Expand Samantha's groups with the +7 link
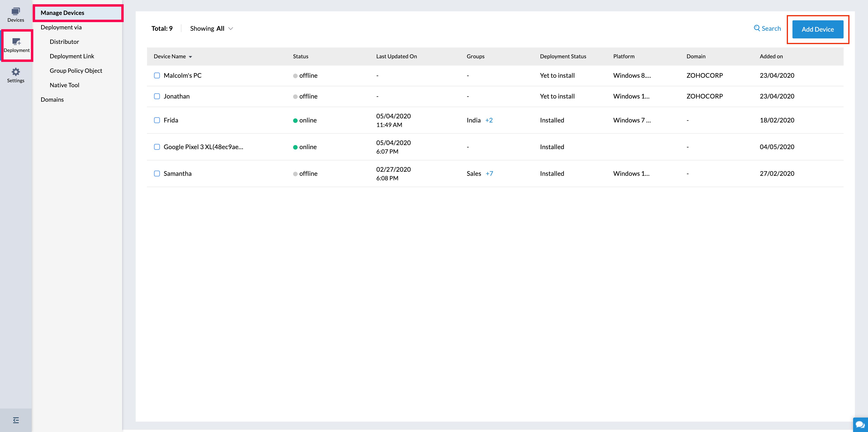Viewport: 868px width, 432px height. pos(489,173)
